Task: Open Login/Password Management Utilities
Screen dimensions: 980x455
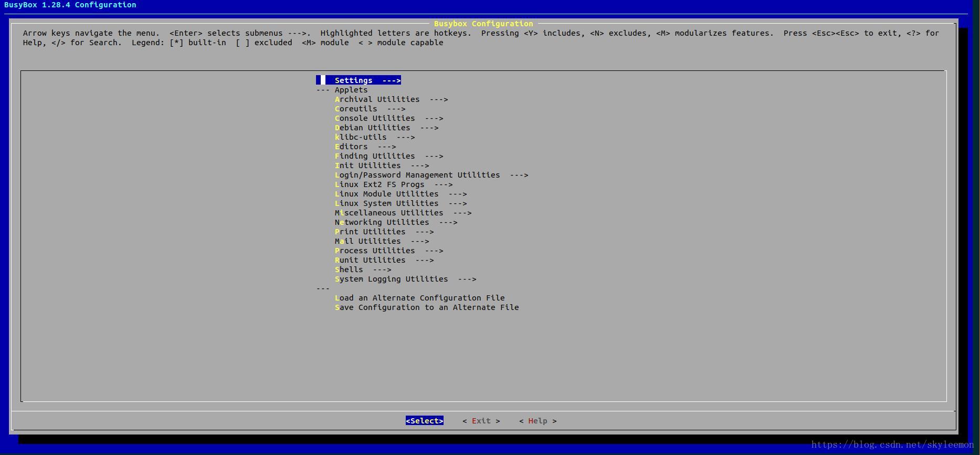Action: coord(431,175)
